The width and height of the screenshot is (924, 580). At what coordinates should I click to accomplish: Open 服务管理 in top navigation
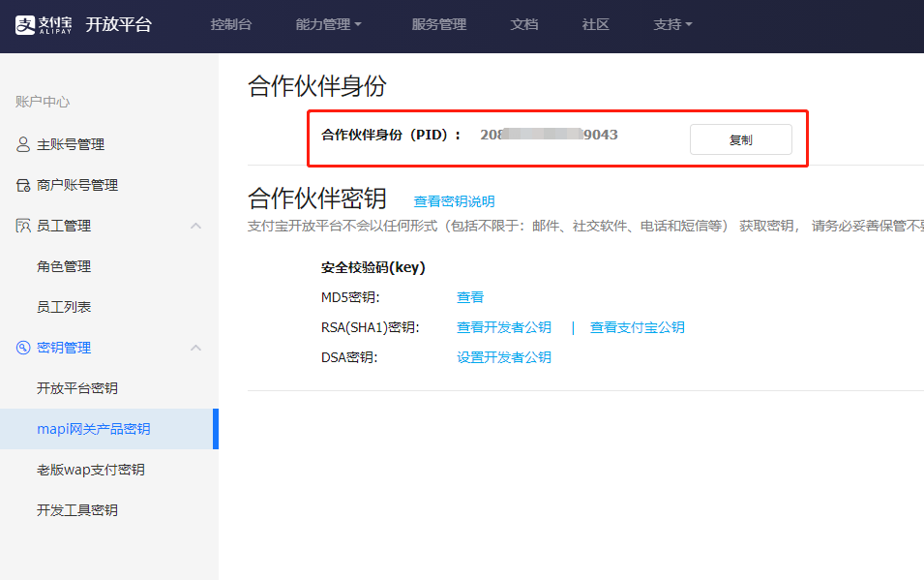[438, 25]
